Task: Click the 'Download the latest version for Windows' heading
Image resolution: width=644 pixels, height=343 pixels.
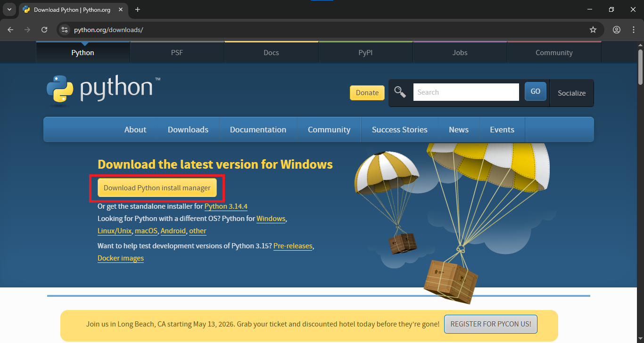Action: (215, 164)
